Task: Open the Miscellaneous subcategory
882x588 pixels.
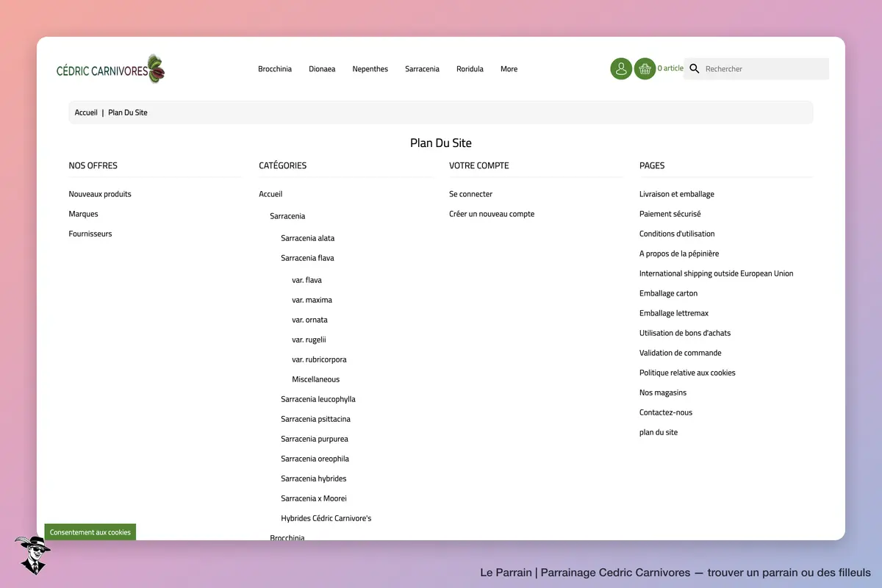Action: coord(316,379)
